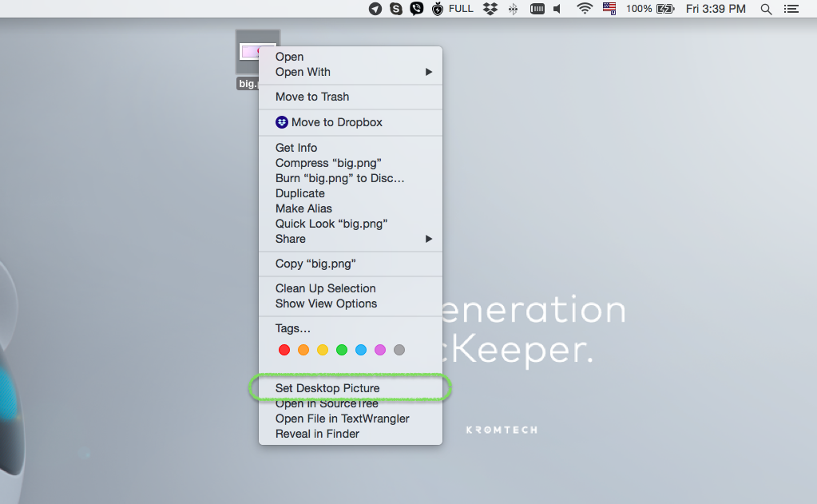Image resolution: width=817 pixels, height=504 pixels.
Task: Select Get Info in context menu
Action: click(x=350, y=148)
